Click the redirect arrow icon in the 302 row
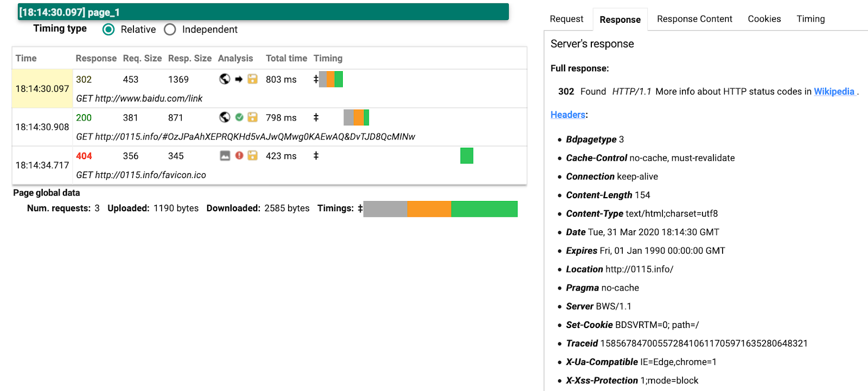 239,79
